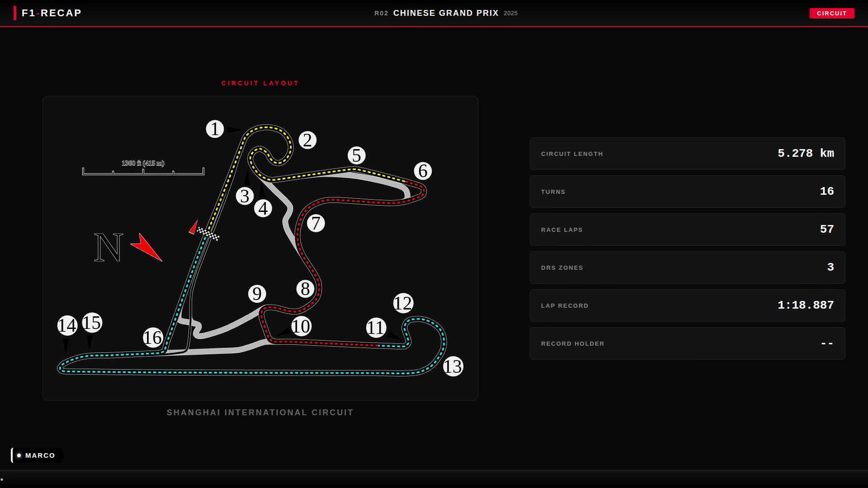Select the DRS Zones stat card
868x488 pixels.
[x=687, y=267]
